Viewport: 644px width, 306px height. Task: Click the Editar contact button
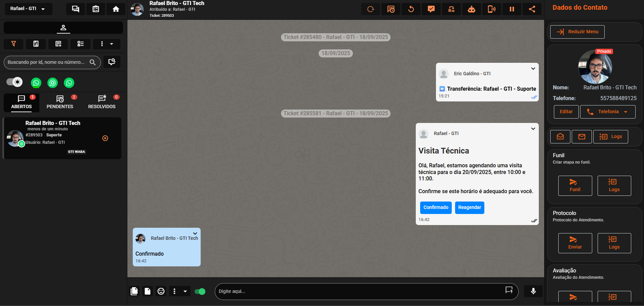coord(566,112)
